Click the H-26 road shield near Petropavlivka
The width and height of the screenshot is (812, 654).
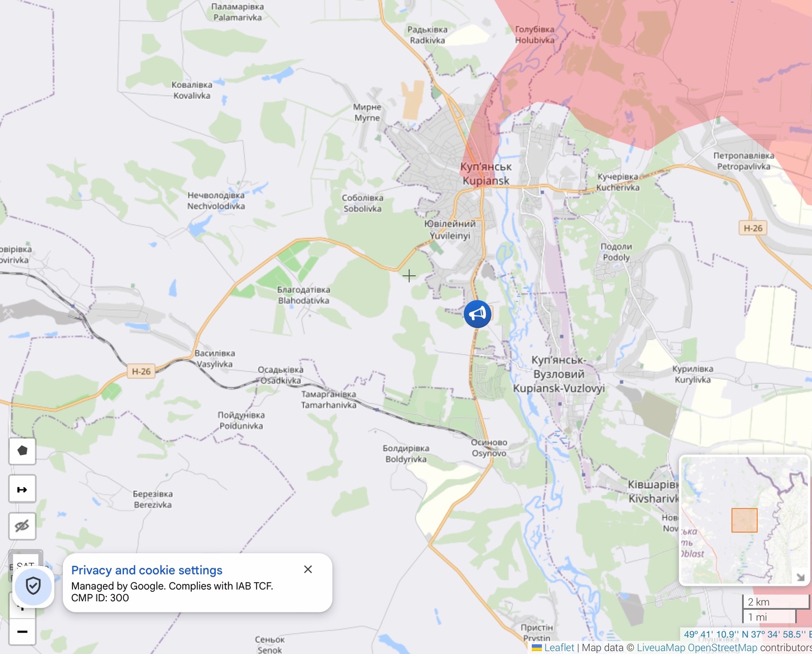pyautogui.click(x=753, y=228)
